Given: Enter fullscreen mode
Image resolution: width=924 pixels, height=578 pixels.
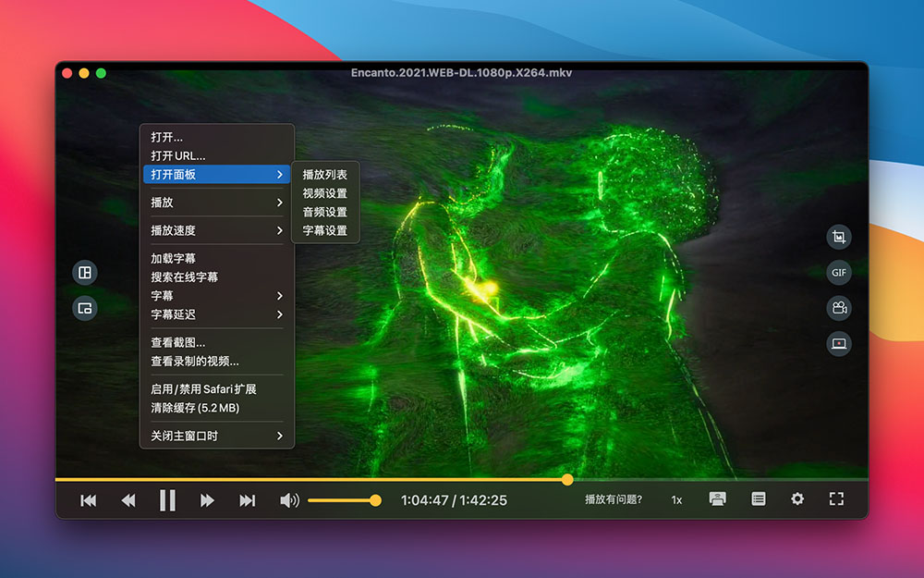Looking at the screenshot, I should point(836,499).
